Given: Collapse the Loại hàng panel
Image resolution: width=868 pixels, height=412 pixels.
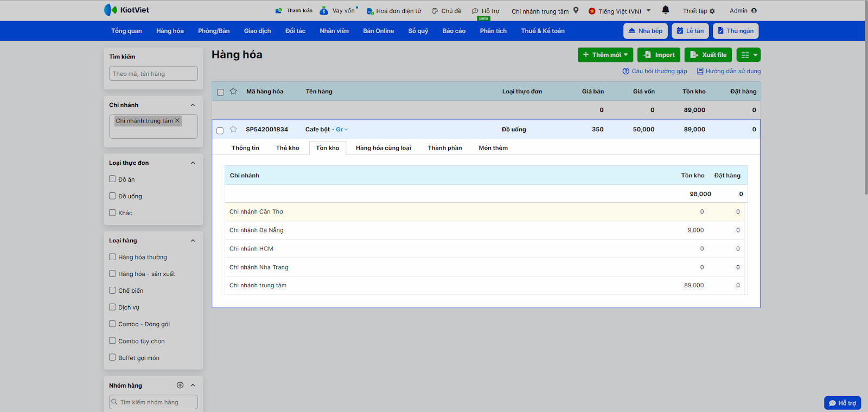Looking at the screenshot, I should 193,241.
